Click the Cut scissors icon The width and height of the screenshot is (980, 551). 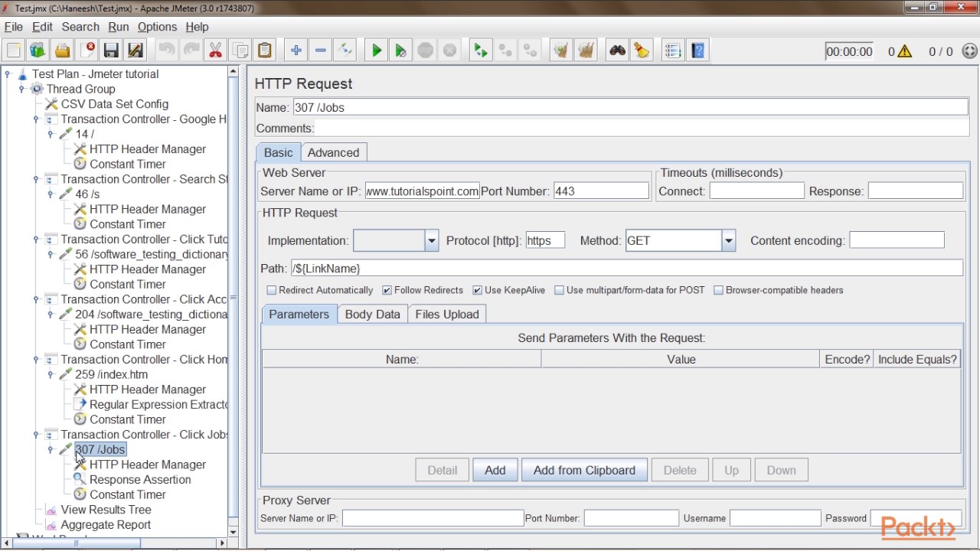tap(215, 51)
